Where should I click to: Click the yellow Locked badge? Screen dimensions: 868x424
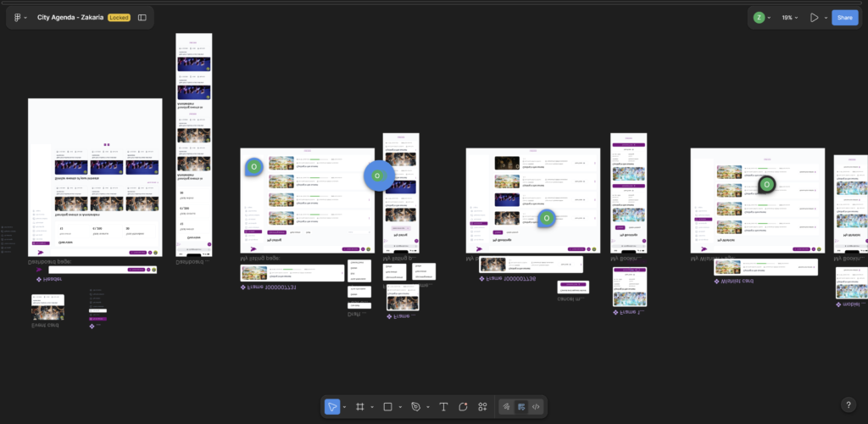pyautogui.click(x=119, y=17)
